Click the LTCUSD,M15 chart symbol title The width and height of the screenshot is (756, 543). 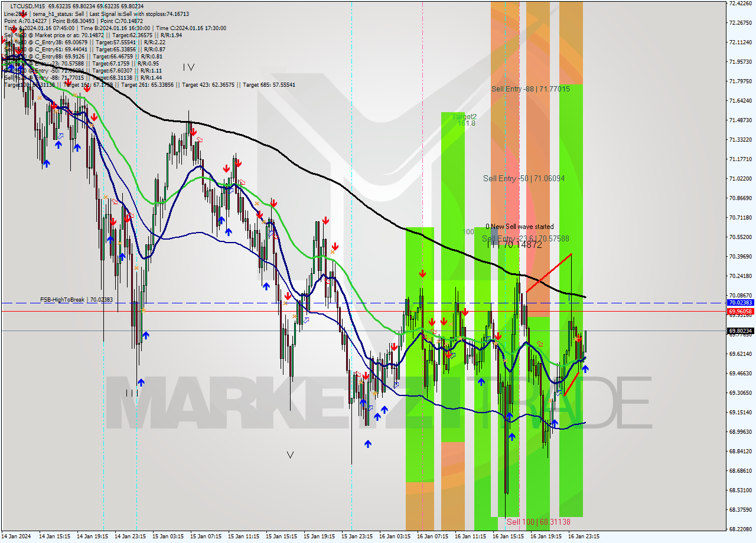point(27,6)
